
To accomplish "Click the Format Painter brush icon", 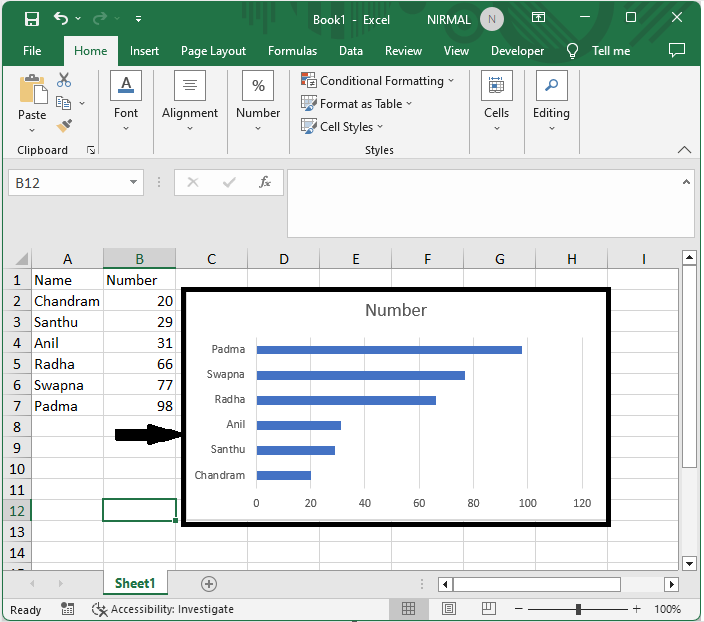I will (x=64, y=125).
